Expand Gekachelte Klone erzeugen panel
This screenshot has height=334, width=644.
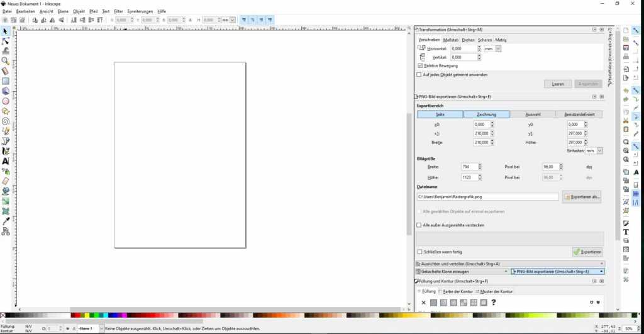tap(462, 272)
